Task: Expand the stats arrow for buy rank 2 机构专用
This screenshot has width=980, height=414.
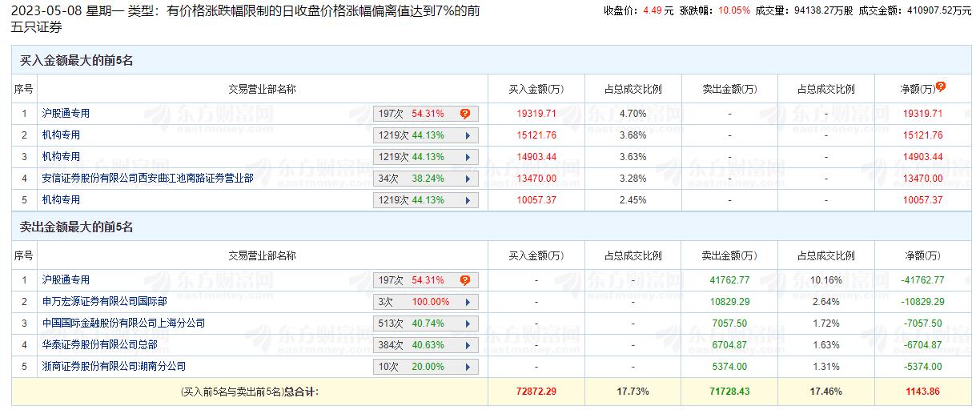Action: [466, 135]
